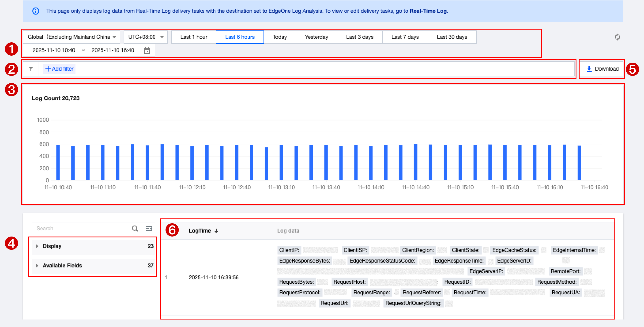Select the Last 1 hour range
The image size is (644, 327).
[x=194, y=37]
